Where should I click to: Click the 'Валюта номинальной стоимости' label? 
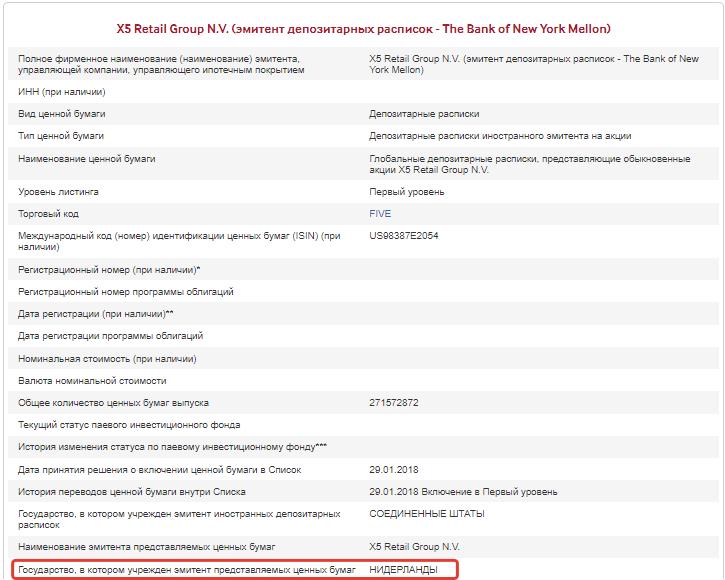[92, 381]
